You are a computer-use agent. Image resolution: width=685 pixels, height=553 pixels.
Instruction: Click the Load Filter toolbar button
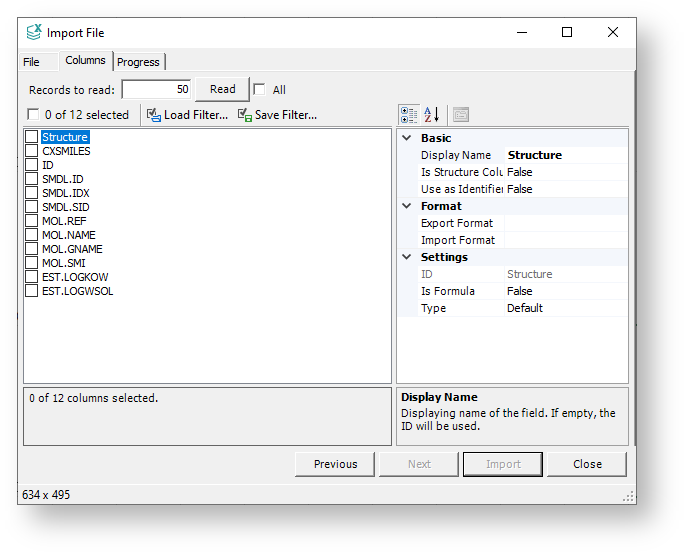coord(187,115)
